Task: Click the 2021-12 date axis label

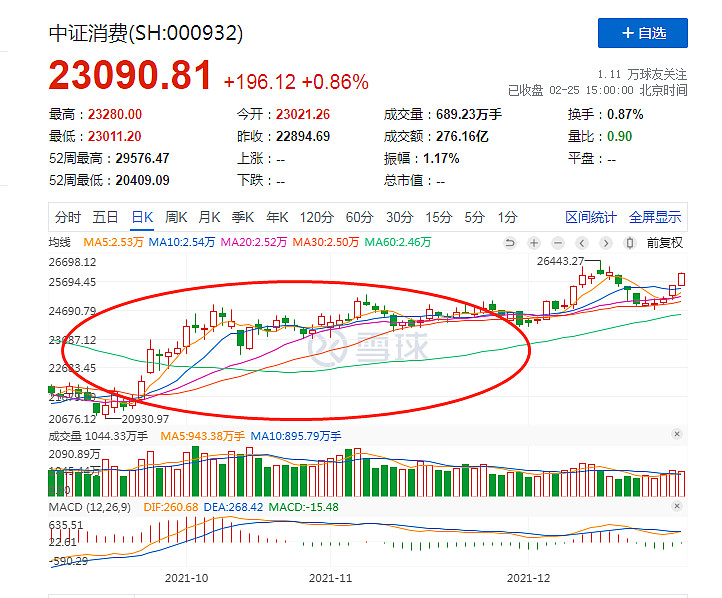Action: tap(528, 578)
